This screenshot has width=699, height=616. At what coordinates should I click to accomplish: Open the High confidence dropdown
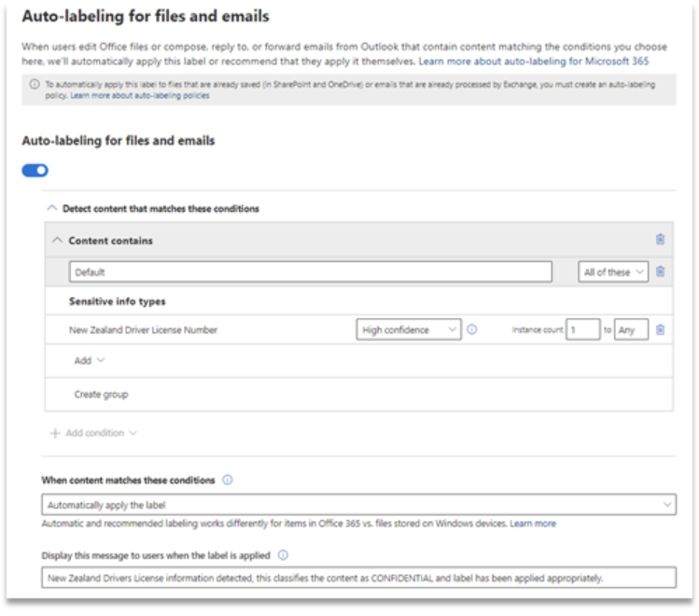click(409, 329)
